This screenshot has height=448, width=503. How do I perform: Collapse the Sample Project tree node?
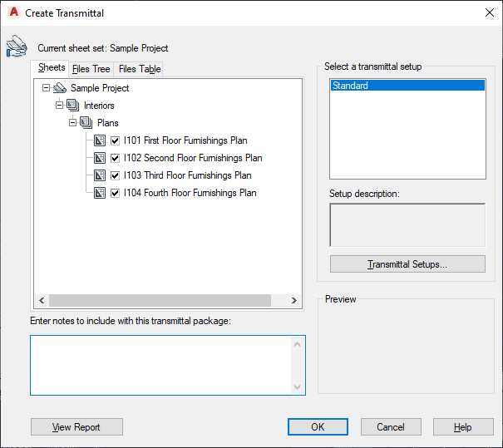point(46,88)
